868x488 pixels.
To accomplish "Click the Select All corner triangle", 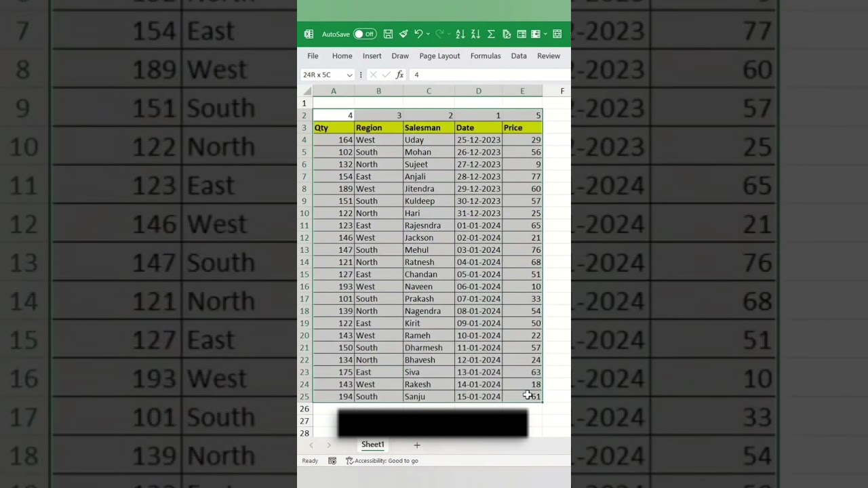I will point(306,91).
